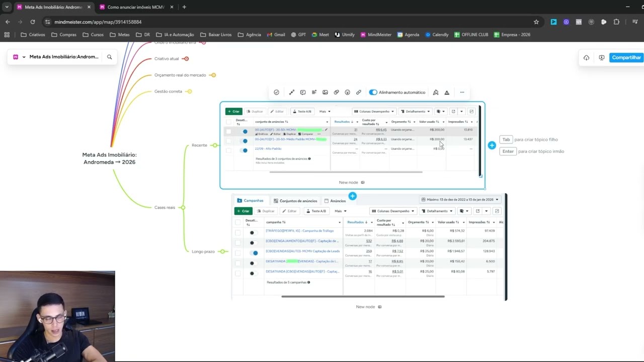Collapse the Recente branch
This screenshot has height=362, width=644.
point(214,145)
